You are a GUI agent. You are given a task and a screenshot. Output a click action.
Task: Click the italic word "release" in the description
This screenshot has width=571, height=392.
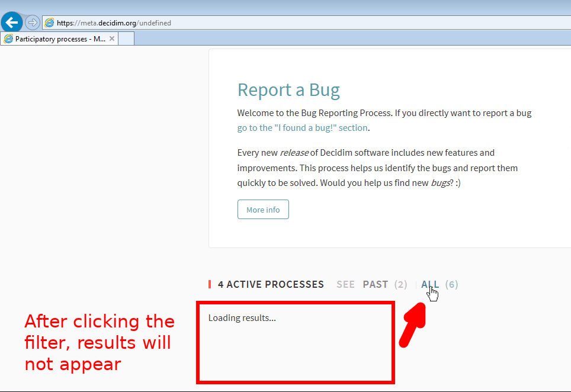tap(294, 153)
